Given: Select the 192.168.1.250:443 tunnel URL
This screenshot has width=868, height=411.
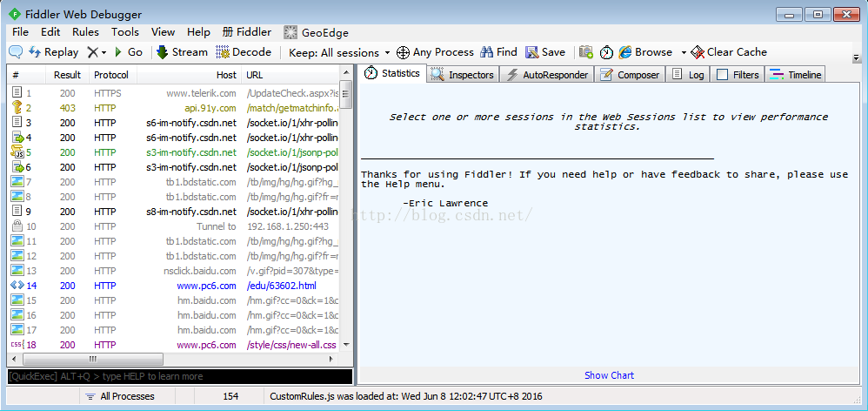Looking at the screenshot, I should click(288, 226).
